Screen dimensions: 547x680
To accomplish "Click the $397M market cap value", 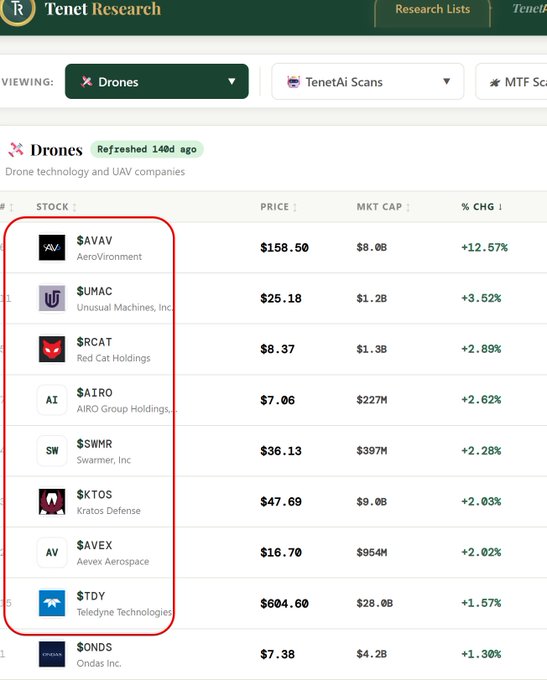I will tap(371, 451).
